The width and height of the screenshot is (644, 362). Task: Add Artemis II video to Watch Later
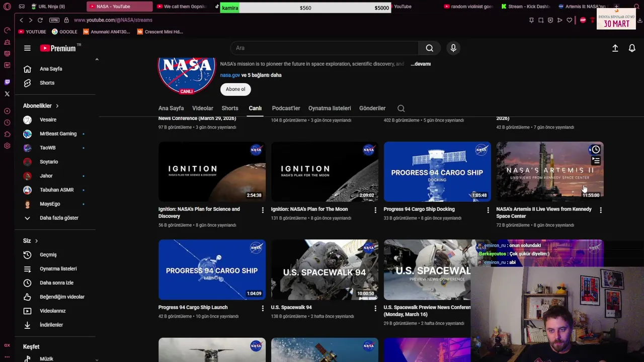click(x=596, y=149)
